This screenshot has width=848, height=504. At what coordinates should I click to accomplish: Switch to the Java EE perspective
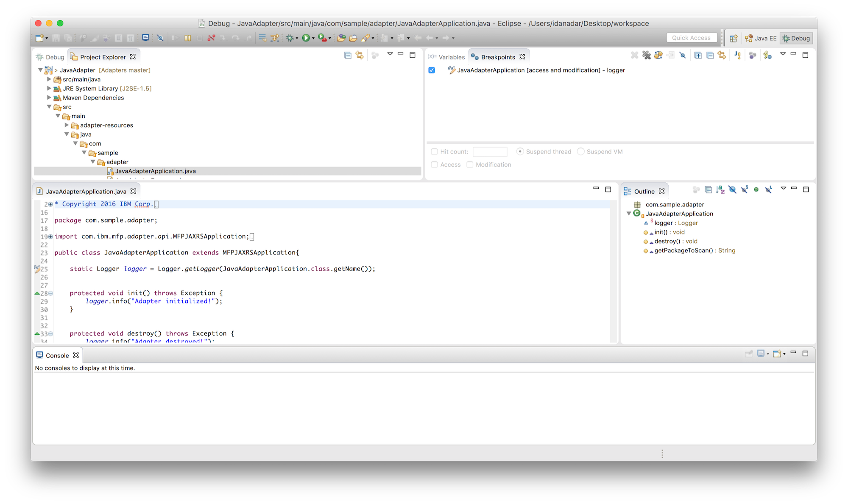761,38
